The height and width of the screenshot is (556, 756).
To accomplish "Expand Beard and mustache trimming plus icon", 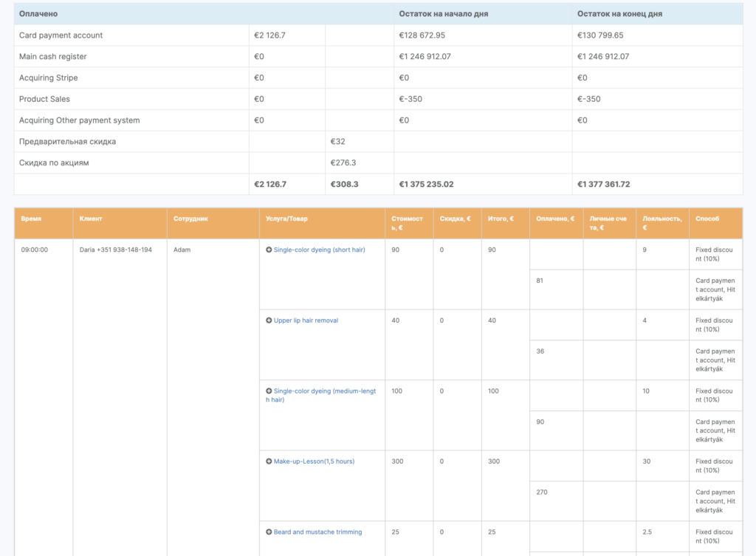I will pos(269,532).
